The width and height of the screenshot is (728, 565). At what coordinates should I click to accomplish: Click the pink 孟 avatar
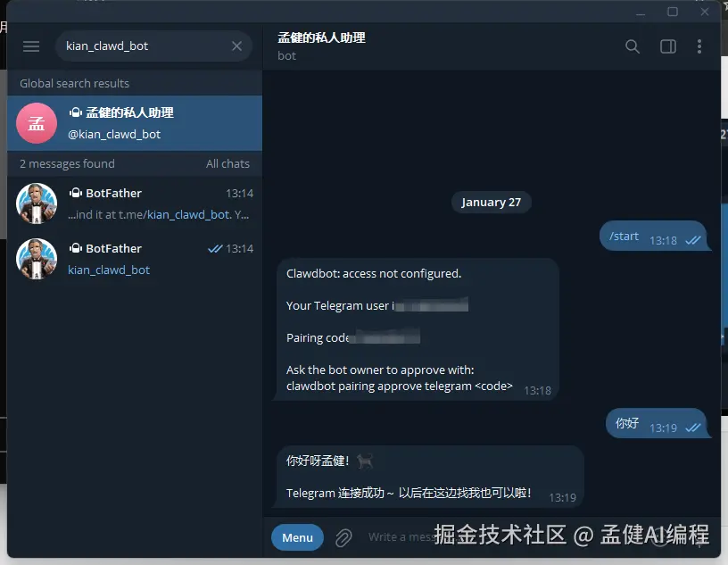(37, 123)
